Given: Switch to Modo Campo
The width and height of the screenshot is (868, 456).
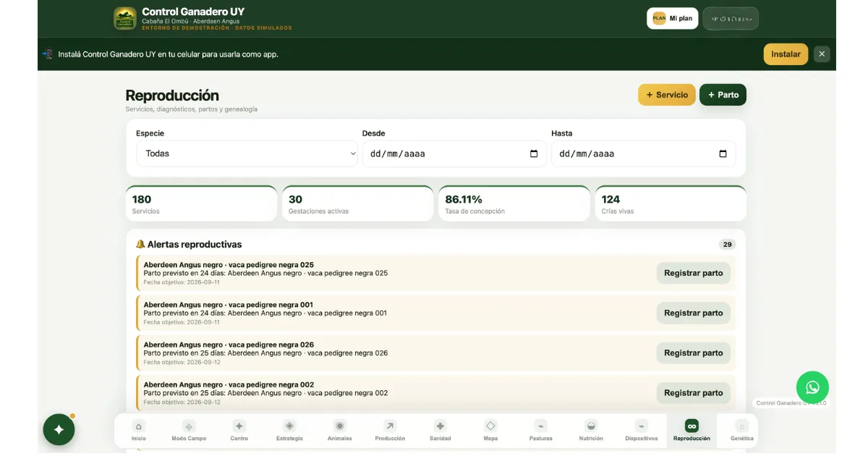Looking at the screenshot, I should [x=189, y=430].
